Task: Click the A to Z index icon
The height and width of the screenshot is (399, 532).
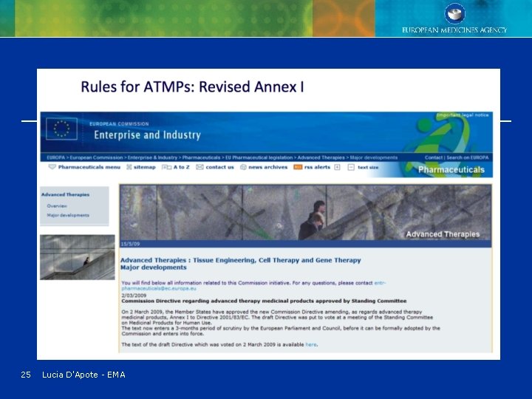Action: (x=166, y=167)
